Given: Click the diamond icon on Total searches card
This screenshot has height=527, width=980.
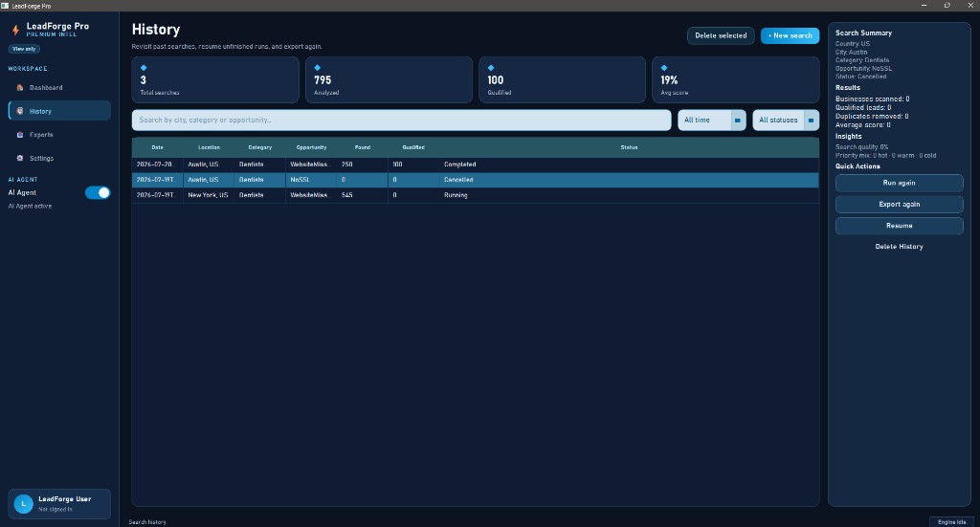Looking at the screenshot, I should pos(144,68).
